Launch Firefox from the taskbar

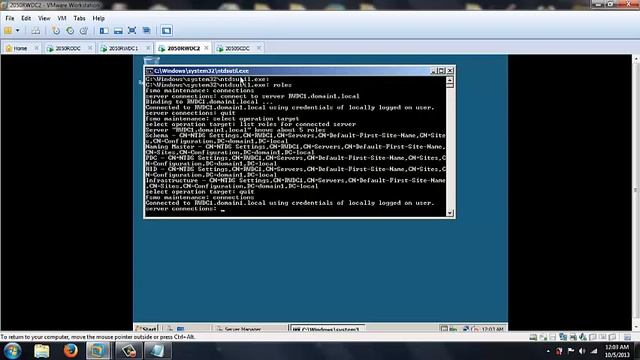71,351
